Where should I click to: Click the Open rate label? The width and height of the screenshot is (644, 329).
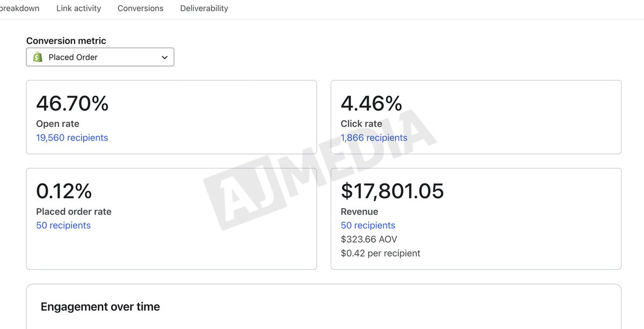tap(57, 124)
